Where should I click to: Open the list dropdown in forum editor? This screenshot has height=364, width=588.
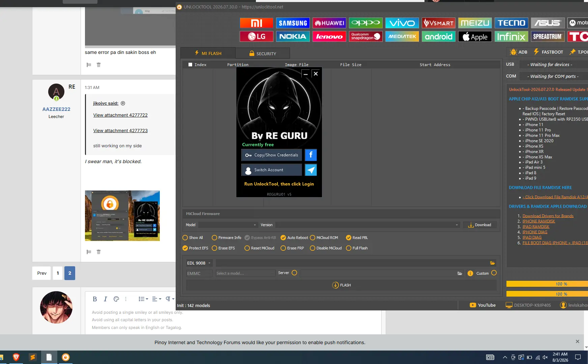143,299
